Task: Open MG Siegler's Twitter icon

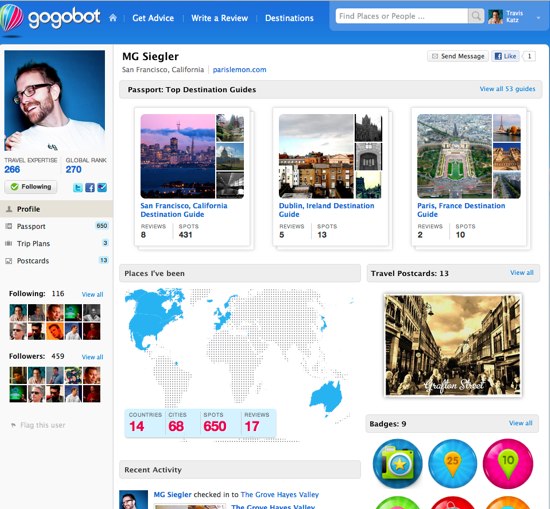Action: [x=78, y=188]
